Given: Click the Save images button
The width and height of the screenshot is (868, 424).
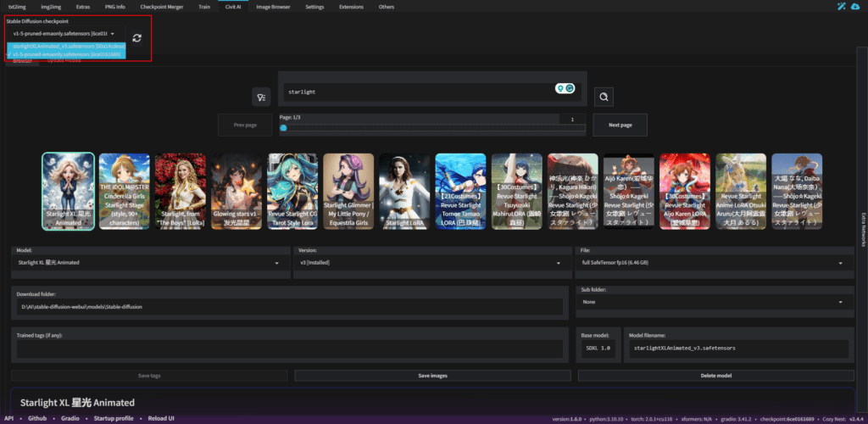Looking at the screenshot, I should (x=432, y=376).
